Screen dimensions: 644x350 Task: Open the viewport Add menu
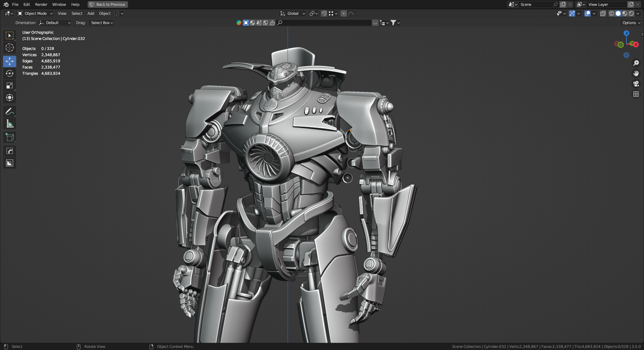pos(91,13)
